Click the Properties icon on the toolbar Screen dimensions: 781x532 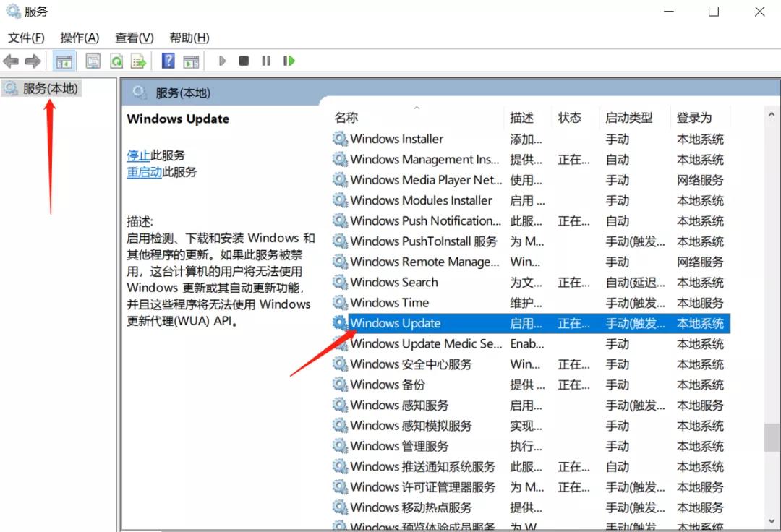click(93, 61)
